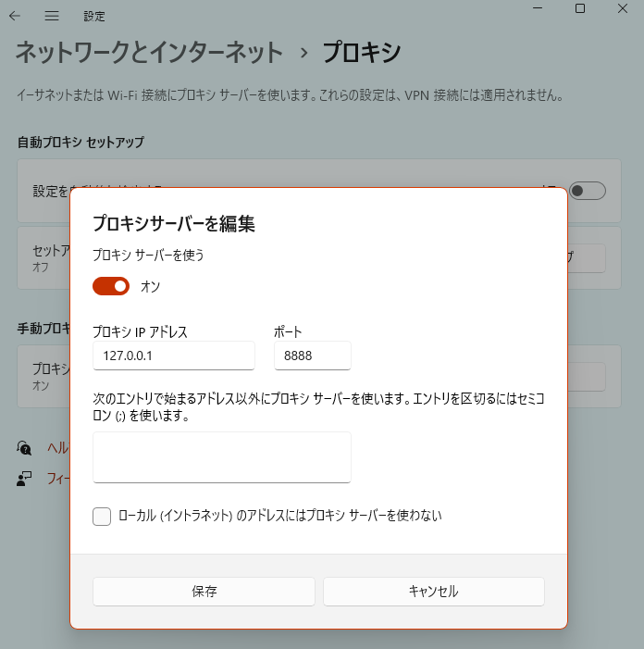Click the back arrow in the Settings title bar
Image resolution: width=644 pixels, height=649 pixels.
[15, 16]
